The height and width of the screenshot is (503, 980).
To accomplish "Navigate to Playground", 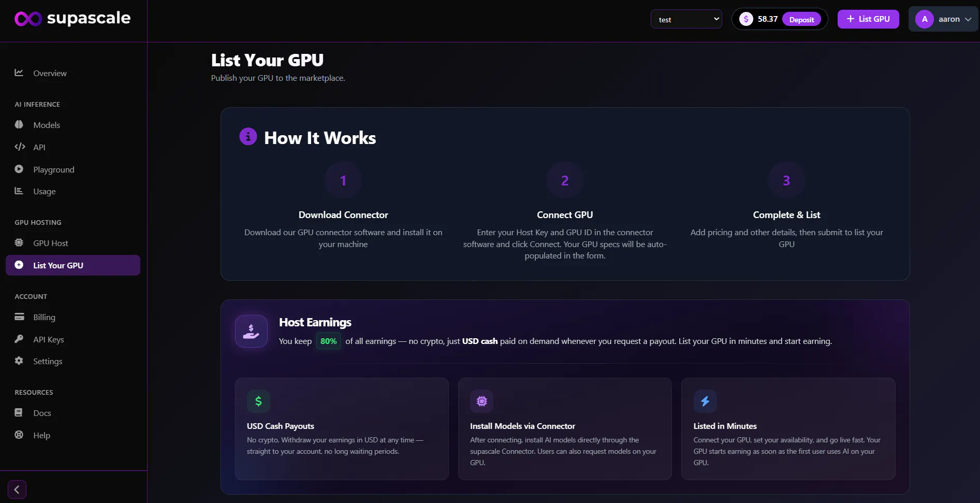I will [x=73, y=169].
